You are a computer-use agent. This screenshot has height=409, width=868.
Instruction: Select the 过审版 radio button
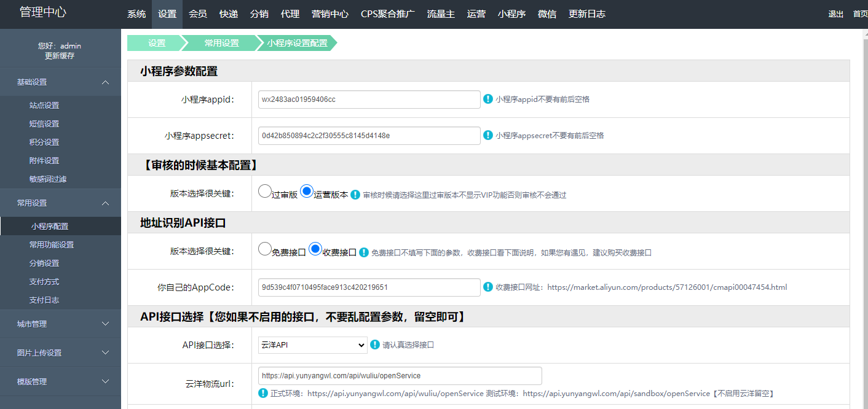[x=264, y=191]
